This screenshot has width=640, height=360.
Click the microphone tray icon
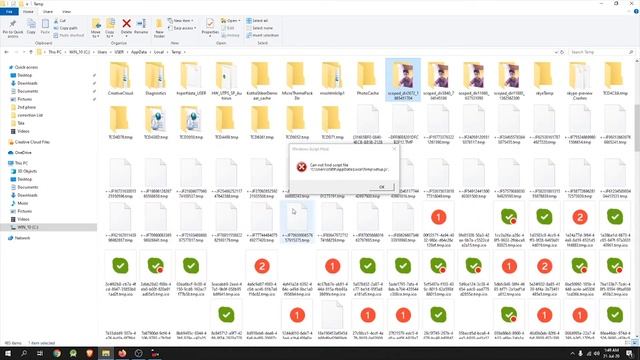click(x=580, y=353)
